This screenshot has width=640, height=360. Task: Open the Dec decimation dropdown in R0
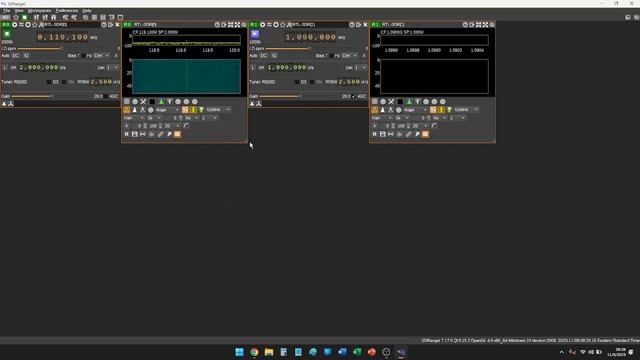coord(112,68)
